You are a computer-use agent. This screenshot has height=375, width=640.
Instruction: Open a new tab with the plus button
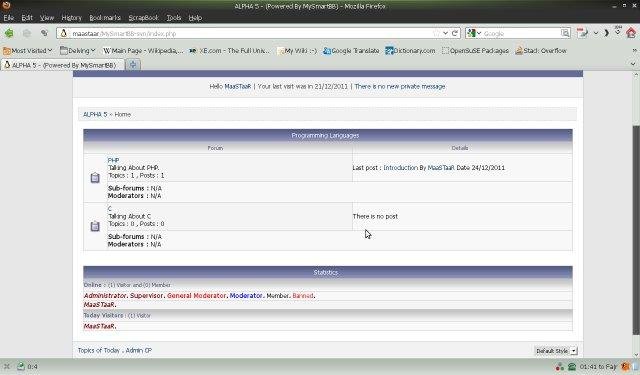(133, 64)
